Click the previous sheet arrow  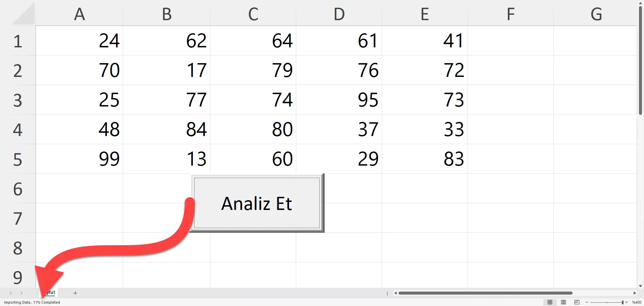pyautogui.click(x=11, y=293)
